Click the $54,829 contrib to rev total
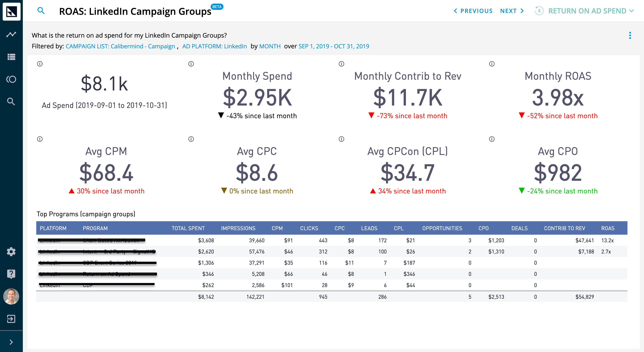644x352 pixels. coord(584,297)
